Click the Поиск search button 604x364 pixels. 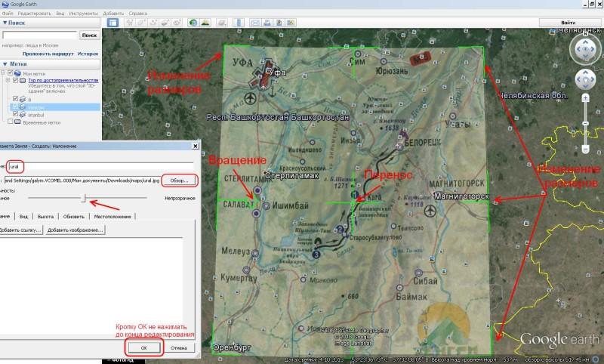coord(89,35)
